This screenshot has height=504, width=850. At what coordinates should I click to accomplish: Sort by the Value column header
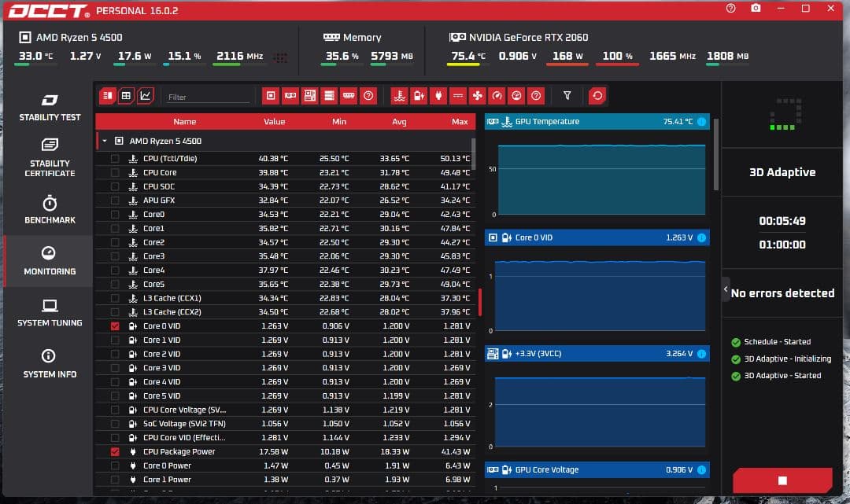point(275,122)
